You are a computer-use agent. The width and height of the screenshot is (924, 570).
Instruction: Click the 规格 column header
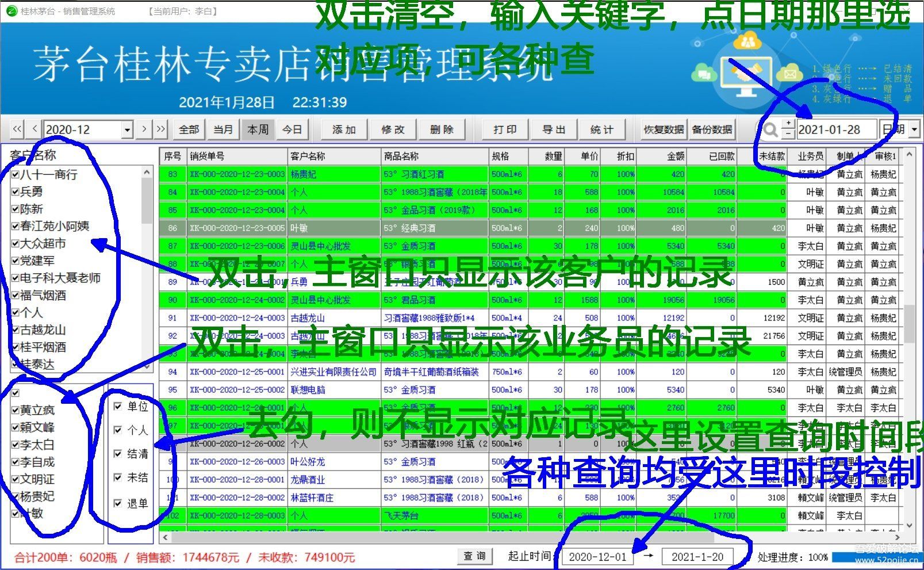tap(508, 156)
